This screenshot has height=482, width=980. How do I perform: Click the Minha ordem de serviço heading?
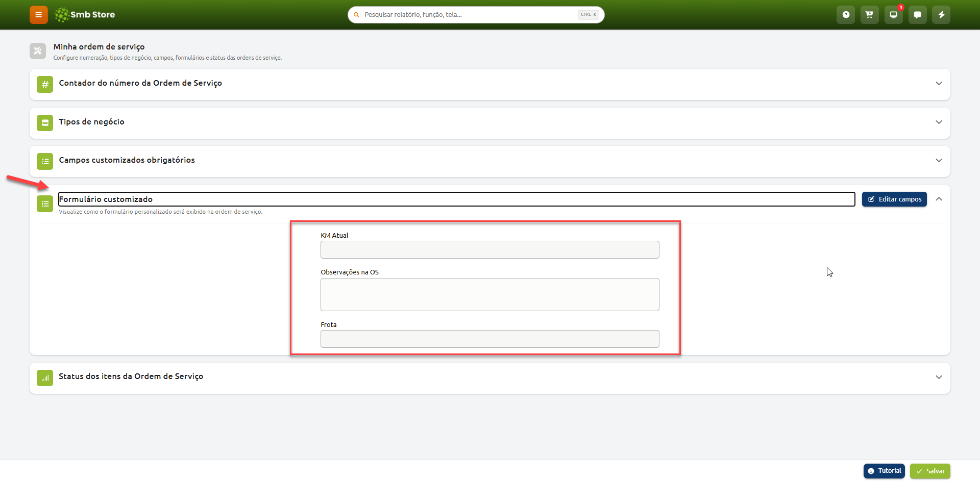pyautogui.click(x=99, y=47)
